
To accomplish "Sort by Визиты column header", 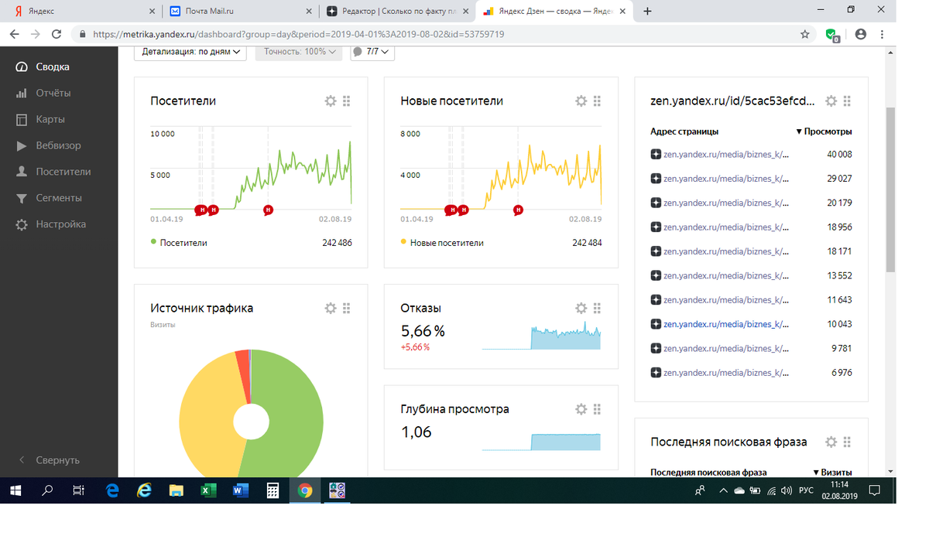I will [832, 472].
